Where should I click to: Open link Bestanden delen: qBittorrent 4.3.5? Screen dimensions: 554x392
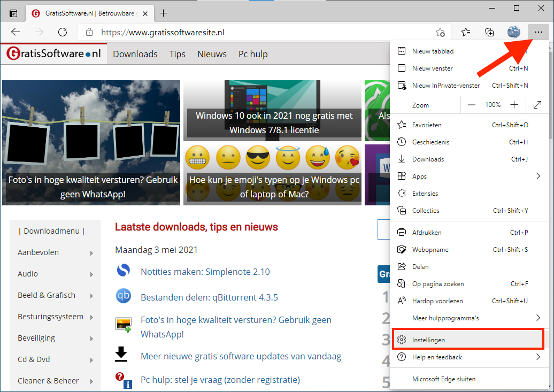tap(209, 297)
